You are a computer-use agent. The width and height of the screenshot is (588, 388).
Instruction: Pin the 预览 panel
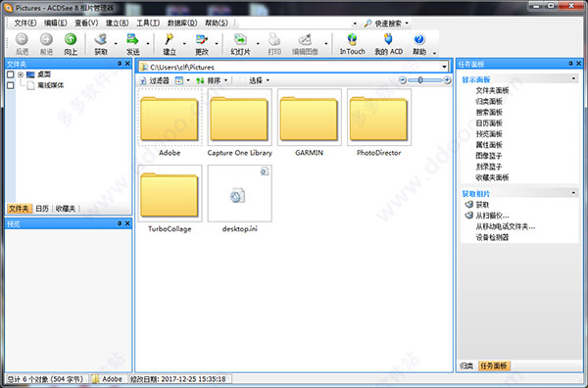(x=120, y=223)
